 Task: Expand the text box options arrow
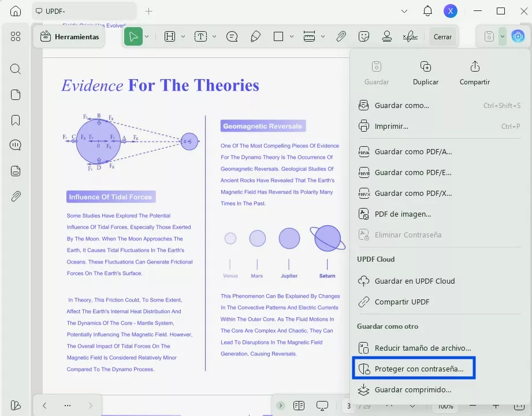[214, 36]
